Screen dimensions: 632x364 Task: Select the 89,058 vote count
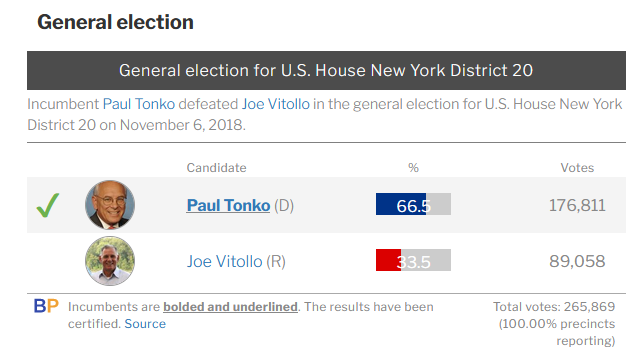(x=577, y=261)
